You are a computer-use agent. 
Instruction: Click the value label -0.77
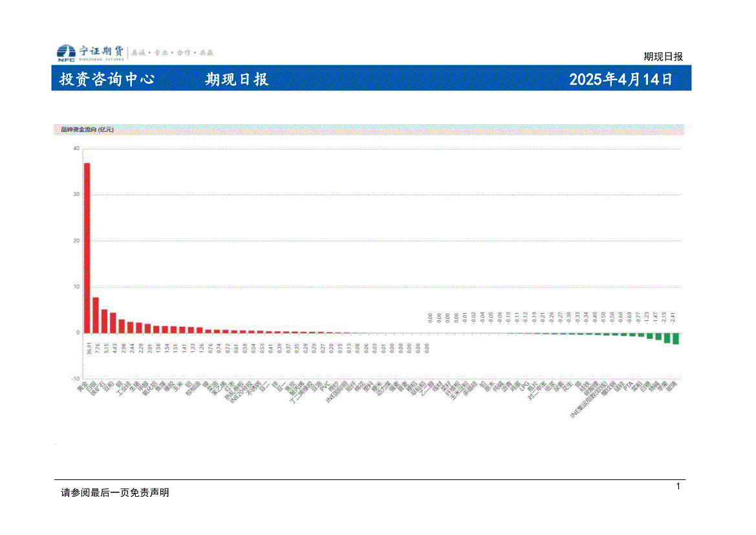point(638,318)
